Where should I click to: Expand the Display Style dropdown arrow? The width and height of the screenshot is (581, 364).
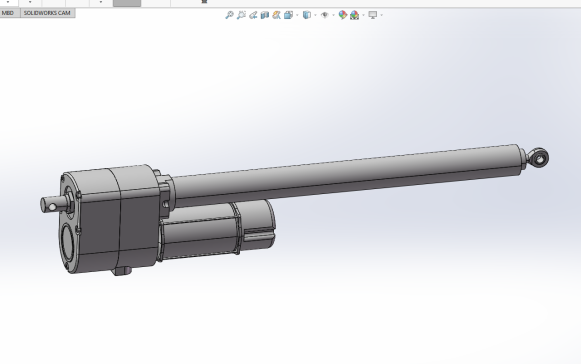pyautogui.click(x=315, y=15)
